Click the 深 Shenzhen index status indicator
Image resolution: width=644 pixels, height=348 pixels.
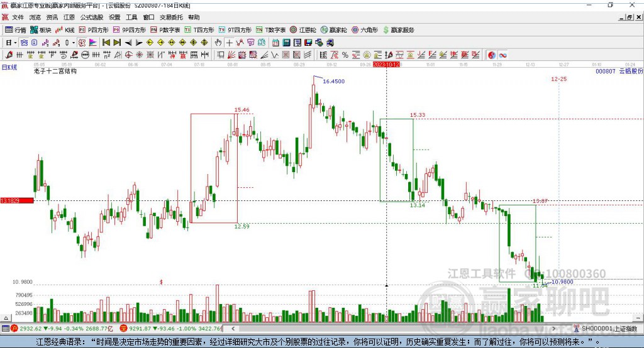click(x=124, y=329)
